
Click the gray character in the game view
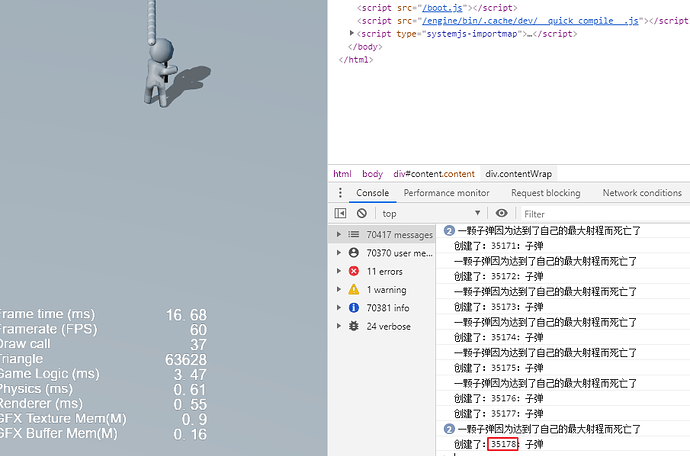[160, 73]
